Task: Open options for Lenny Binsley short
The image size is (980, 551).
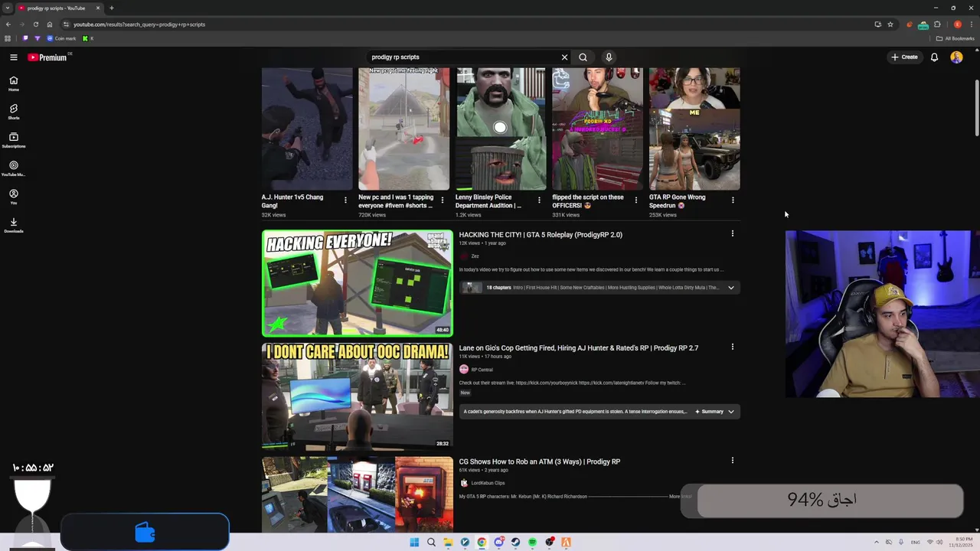Action: pos(539,201)
